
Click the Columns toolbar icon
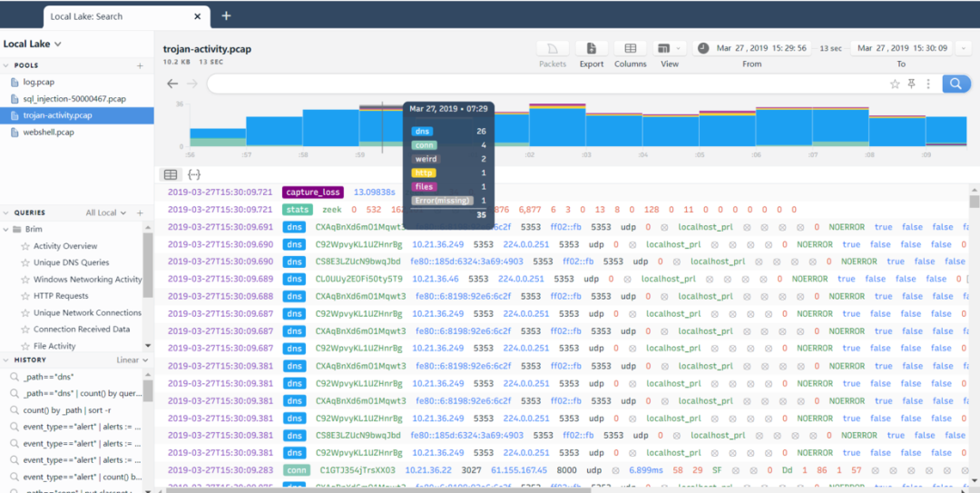click(x=630, y=49)
